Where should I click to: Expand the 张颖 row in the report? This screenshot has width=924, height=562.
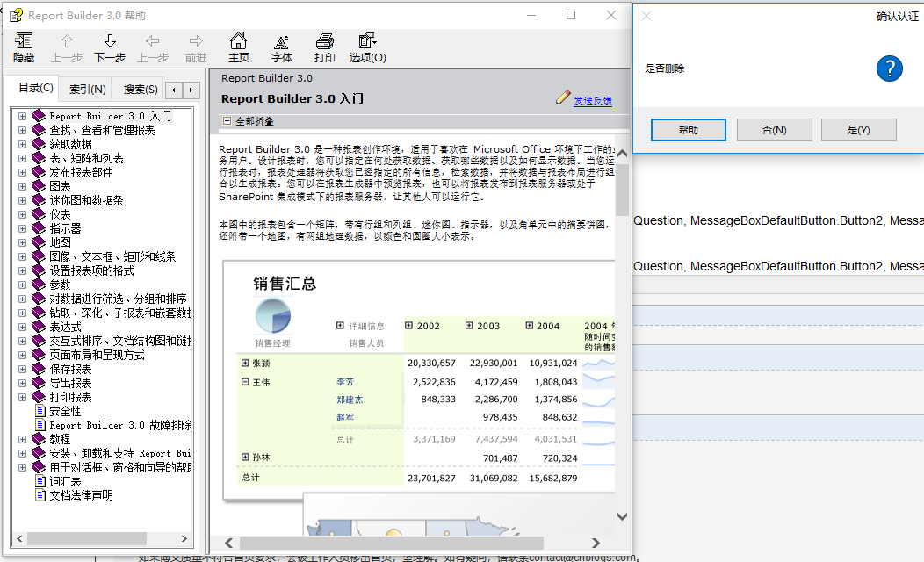pyautogui.click(x=245, y=363)
